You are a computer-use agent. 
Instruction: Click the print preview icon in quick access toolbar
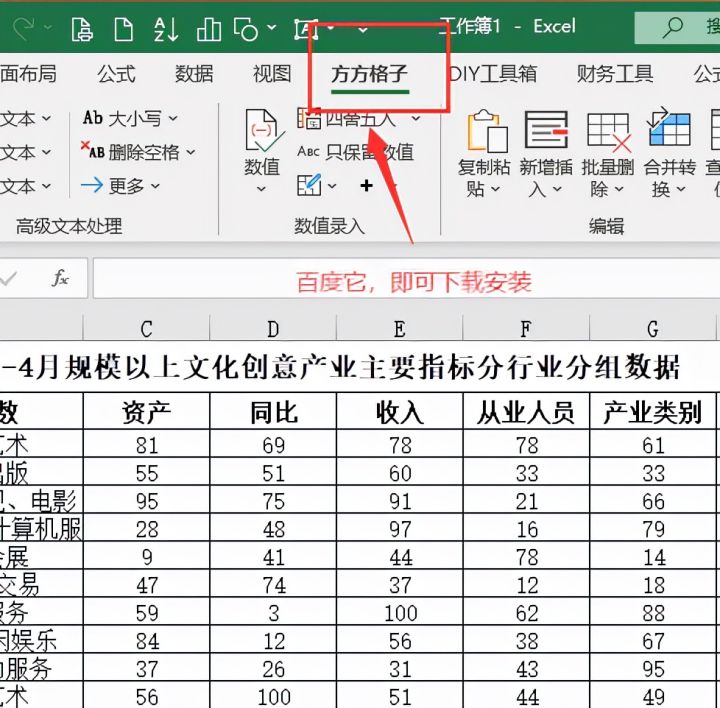pyautogui.click(x=82, y=29)
